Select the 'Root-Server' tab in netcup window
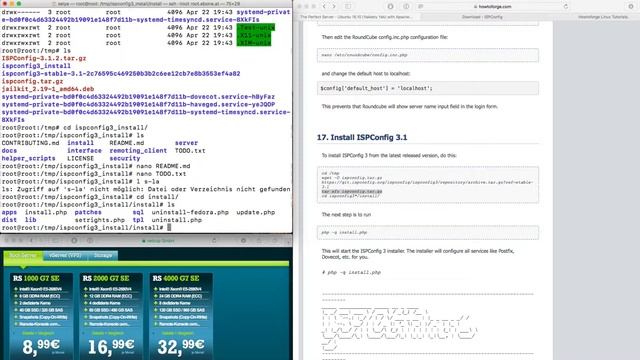640x360 pixels. tap(23, 256)
